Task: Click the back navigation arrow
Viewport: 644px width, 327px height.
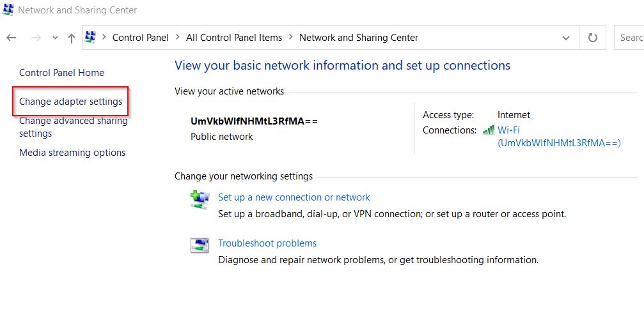Action: (11, 38)
